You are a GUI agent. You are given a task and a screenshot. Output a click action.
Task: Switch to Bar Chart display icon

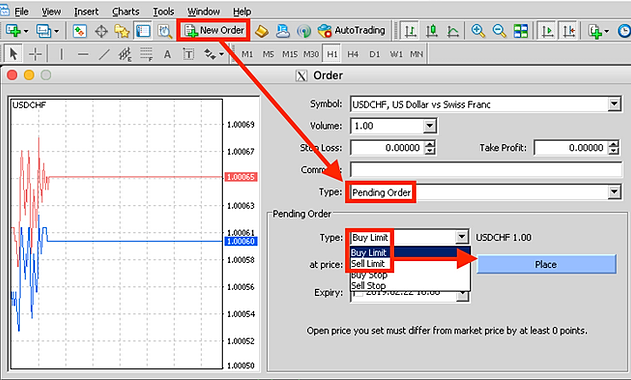point(410,31)
